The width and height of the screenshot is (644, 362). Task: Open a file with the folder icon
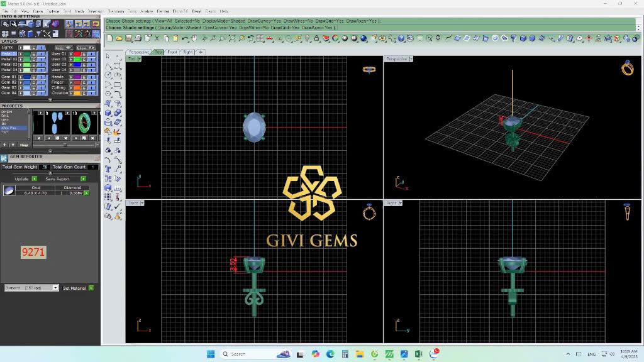[119, 38]
